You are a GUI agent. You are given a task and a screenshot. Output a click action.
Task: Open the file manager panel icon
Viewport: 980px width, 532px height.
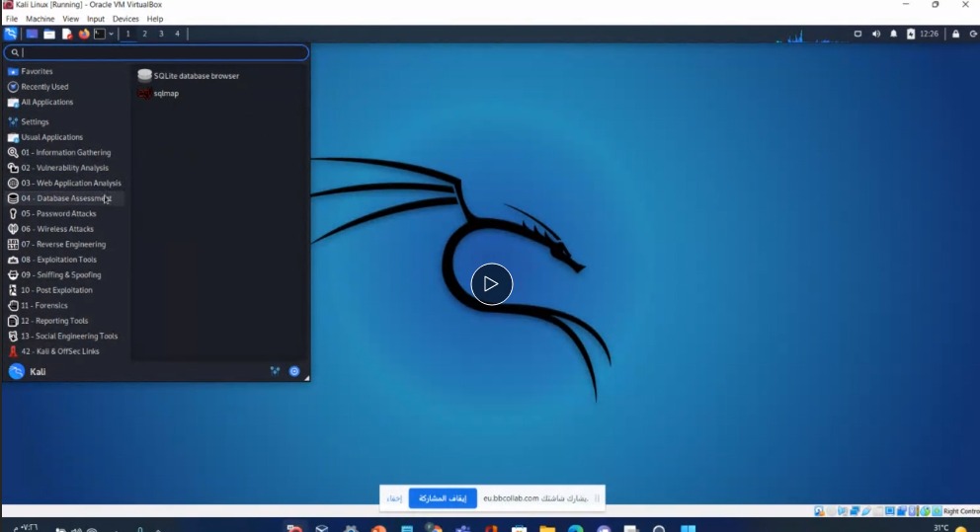[x=49, y=34]
